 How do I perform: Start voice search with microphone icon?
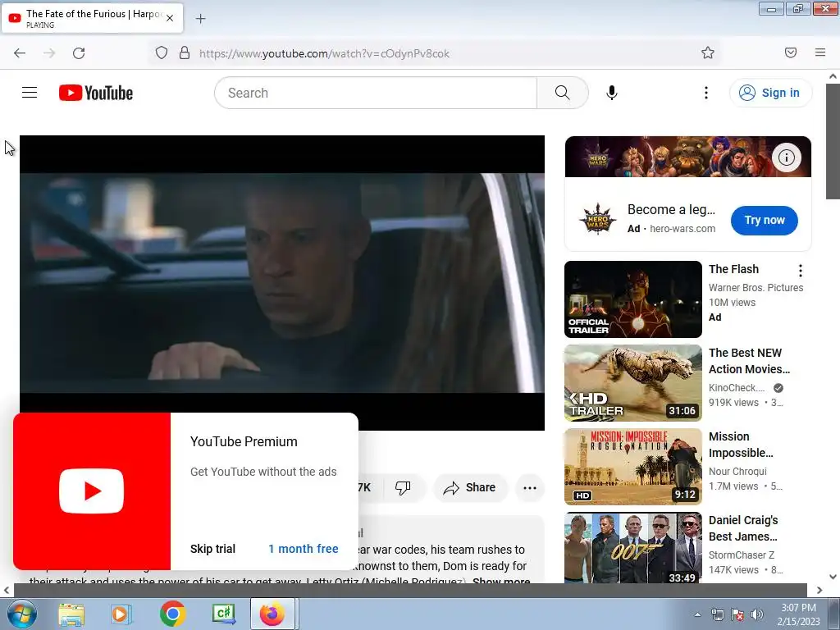(x=612, y=93)
